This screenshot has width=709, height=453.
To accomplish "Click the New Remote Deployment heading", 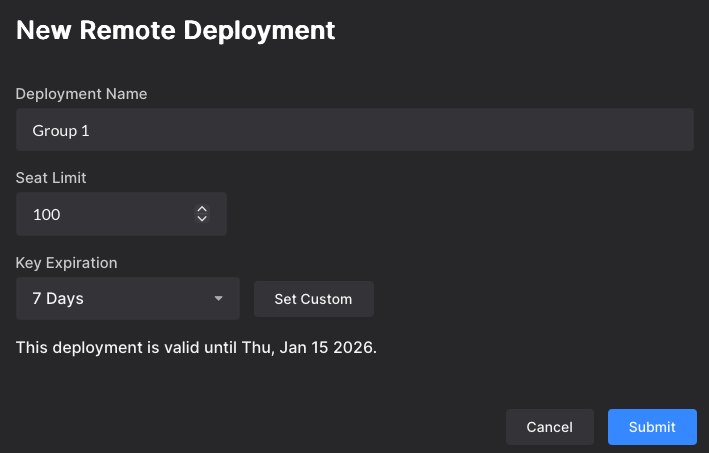I will pos(176,30).
